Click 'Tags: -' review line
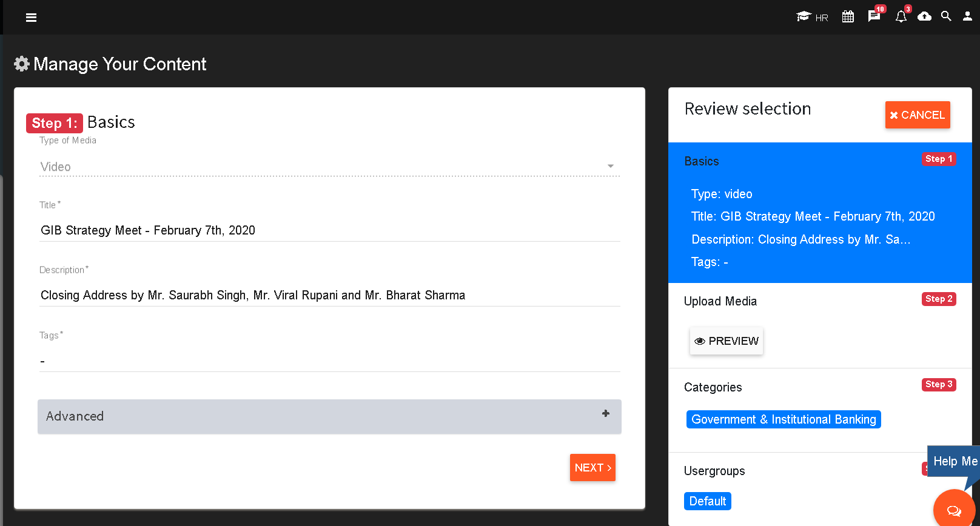980x526 pixels. click(x=710, y=262)
